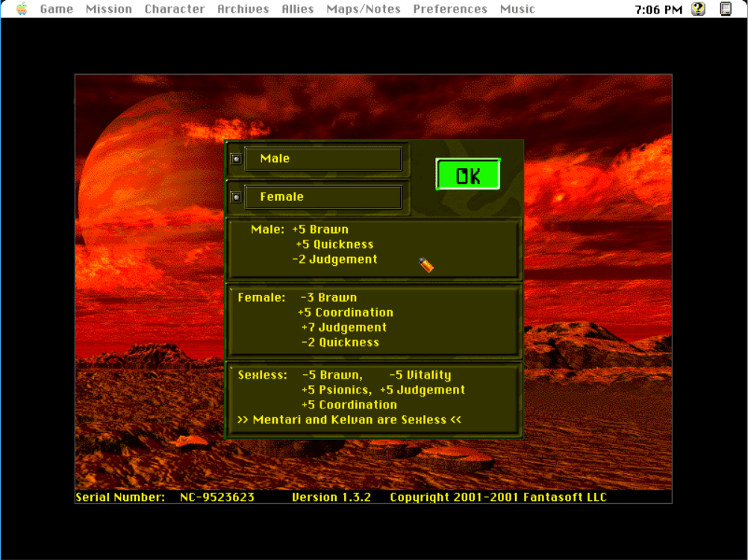Select the Female radio button

tap(236, 197)
